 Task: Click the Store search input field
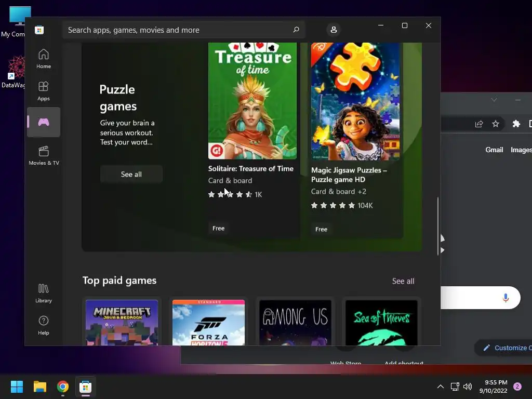click(x=184, y=30)
